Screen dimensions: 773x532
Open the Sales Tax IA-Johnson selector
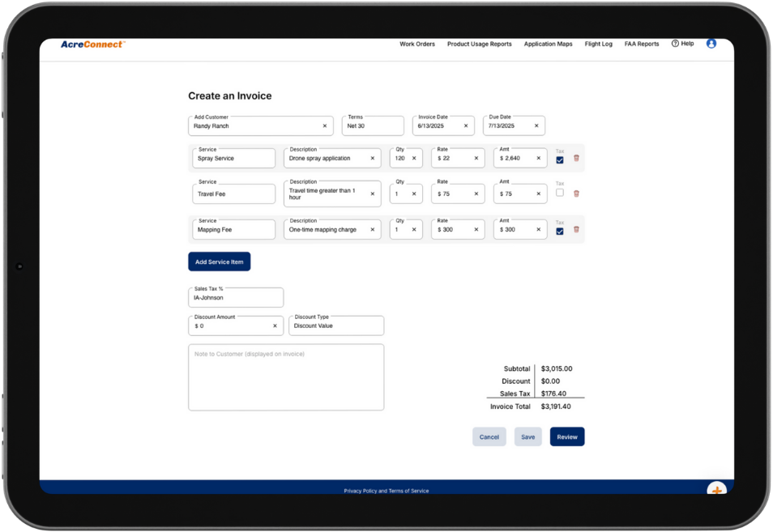pos(235,297)
